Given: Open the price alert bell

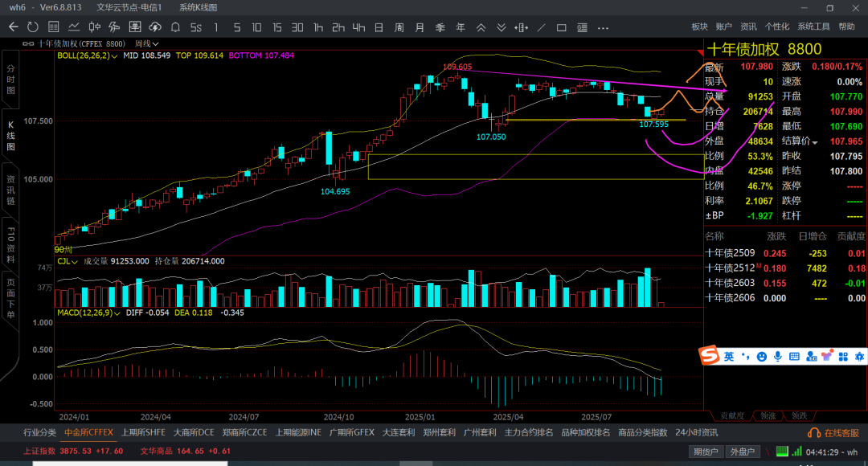Looking at the screenshot, I should (x=175, y=27).
